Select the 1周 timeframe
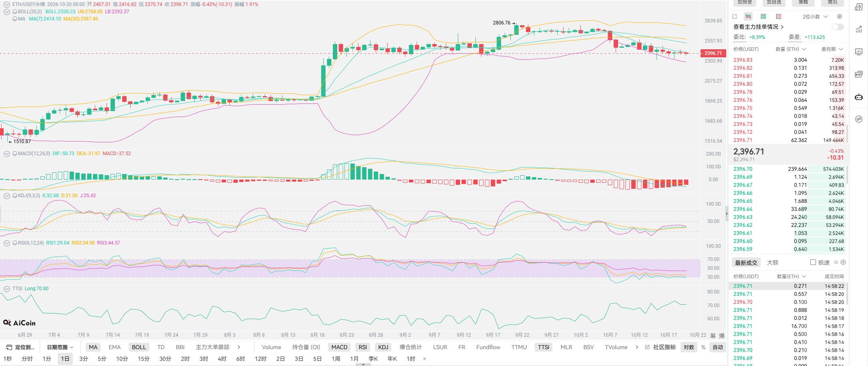The height and width of the screenshot is (366, 868). (336, 359)
